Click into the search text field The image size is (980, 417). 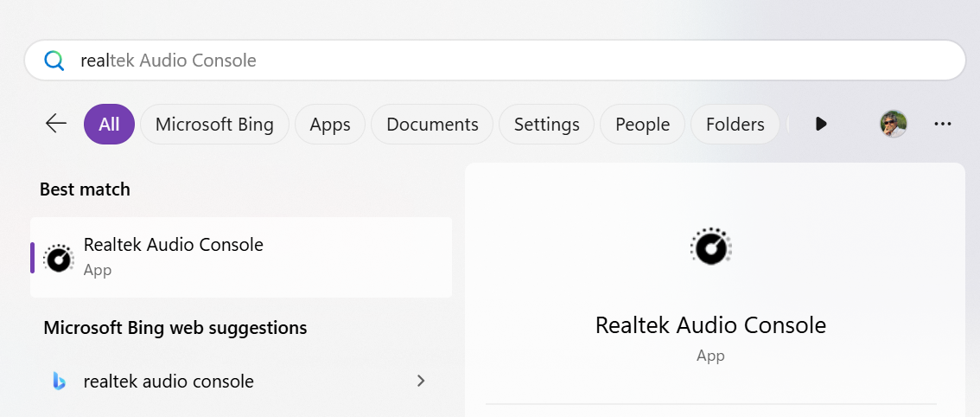click(519, 61)
